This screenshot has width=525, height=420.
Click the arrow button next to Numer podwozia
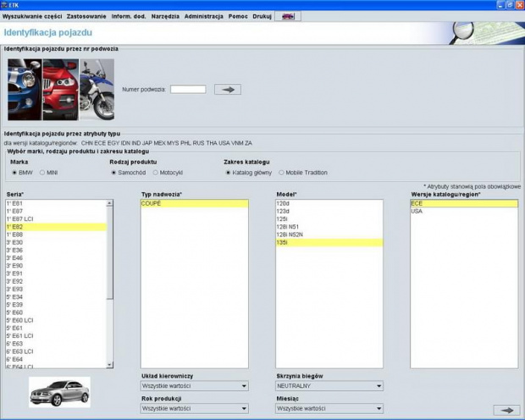tap(228, 90)
